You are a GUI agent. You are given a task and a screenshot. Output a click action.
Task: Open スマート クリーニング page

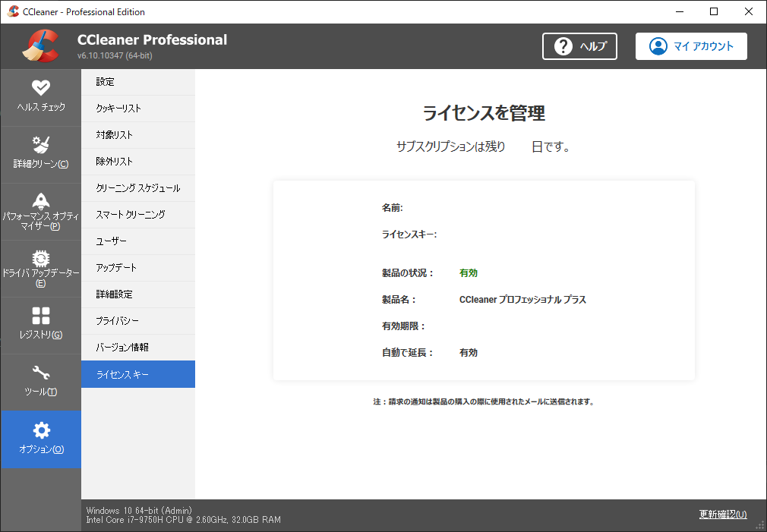click(138, 215)
